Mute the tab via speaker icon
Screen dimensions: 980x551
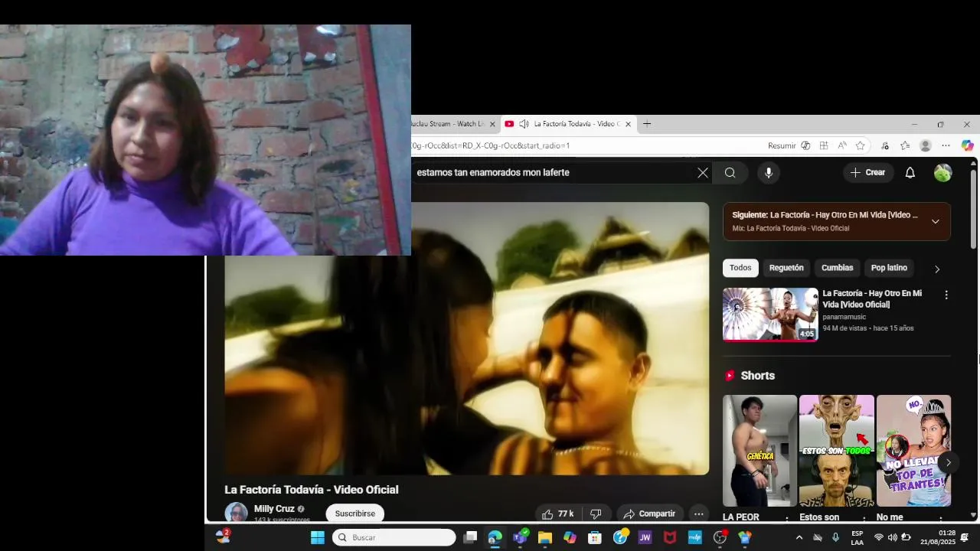coord(524,124)
